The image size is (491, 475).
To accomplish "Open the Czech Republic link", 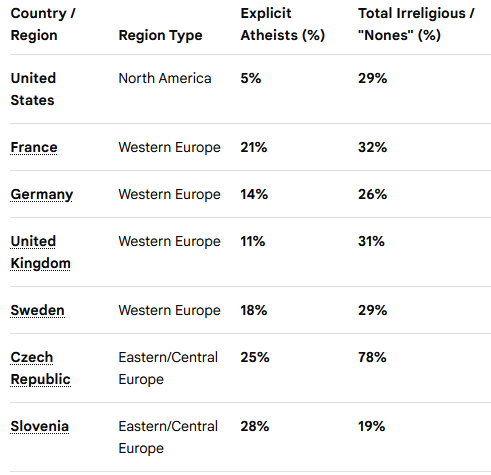I will pos(40,368).
